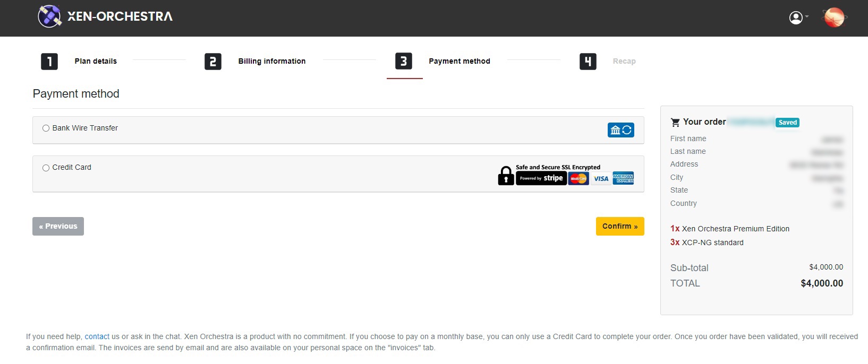This screenshot has height=364, width=868.
Task: Click the MasterCard logo
Action: (x=578, y=178)
